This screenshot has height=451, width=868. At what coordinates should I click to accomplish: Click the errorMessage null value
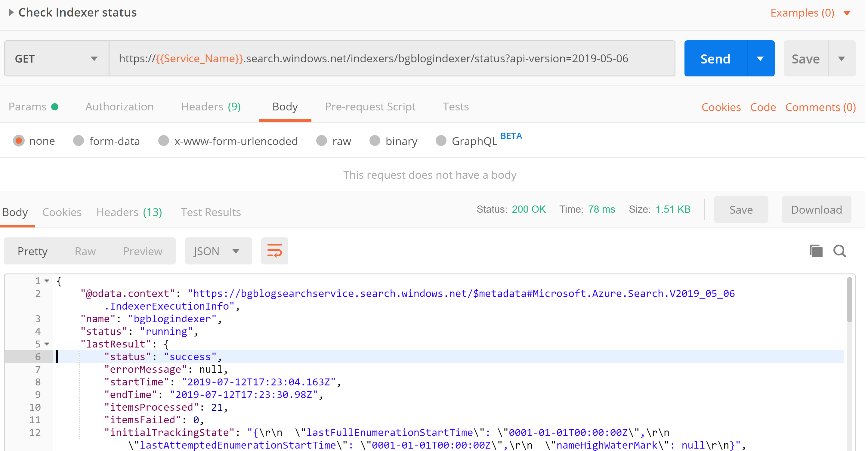click(211, 369)
